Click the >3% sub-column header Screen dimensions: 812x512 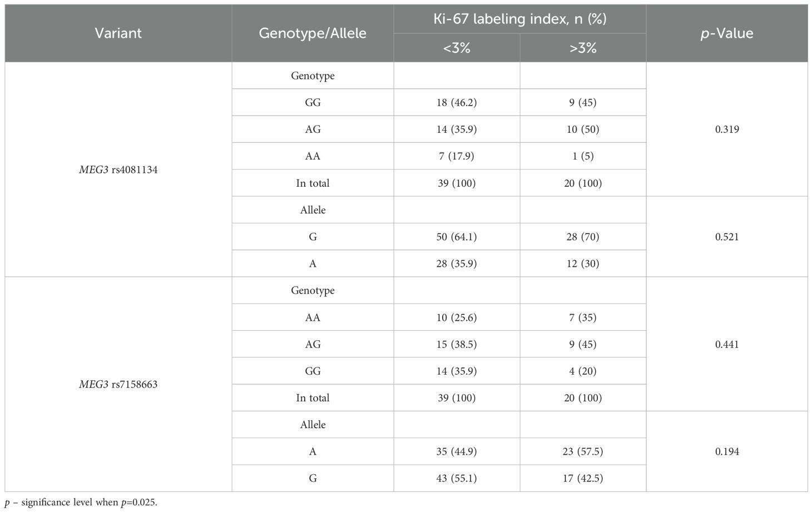click(583, 48)
